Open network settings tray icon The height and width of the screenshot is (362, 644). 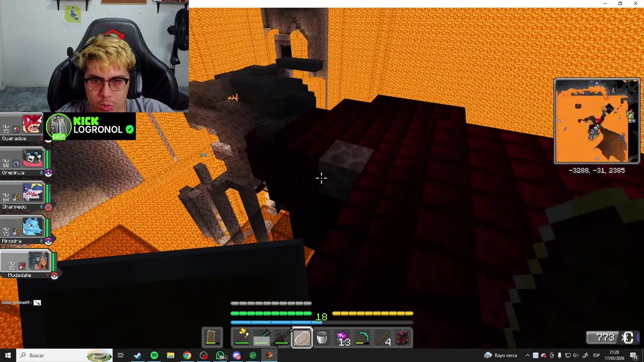click(568, 355)
